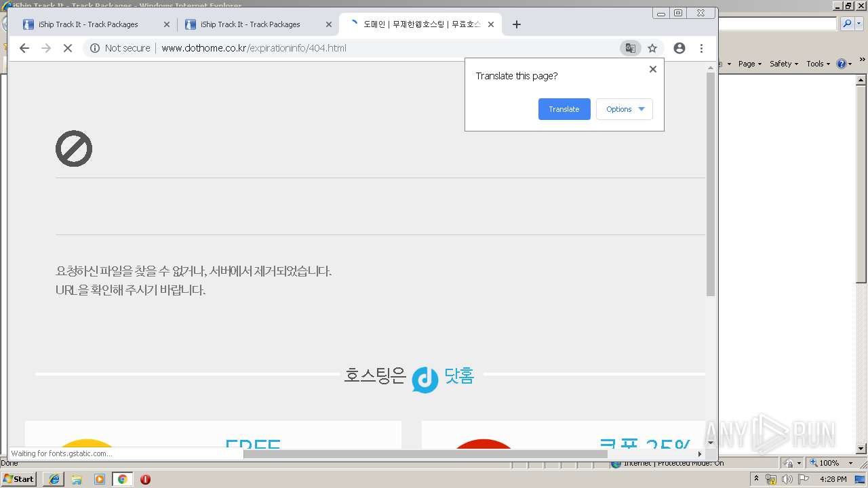The image size is (868, 488).
Task: Close the first iShip Track It tab
Action: point(167,24)
